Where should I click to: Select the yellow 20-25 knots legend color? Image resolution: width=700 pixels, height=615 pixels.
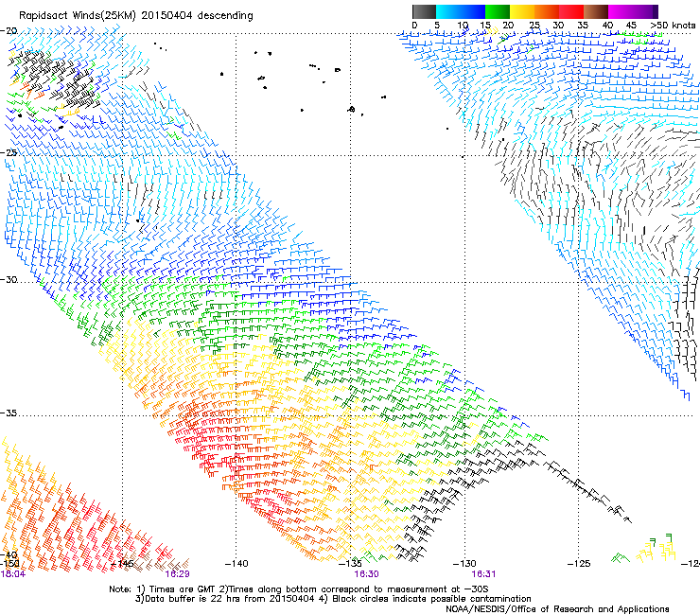522,11
